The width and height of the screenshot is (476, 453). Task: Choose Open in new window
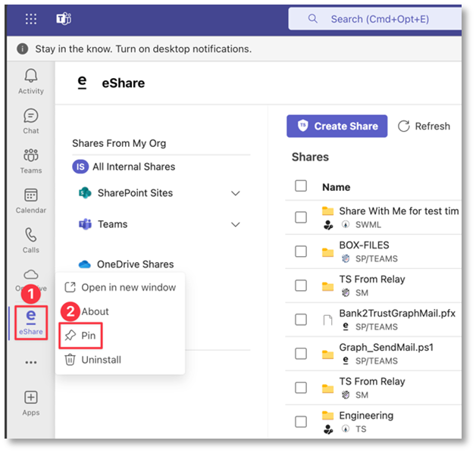[x=121, y=287]
